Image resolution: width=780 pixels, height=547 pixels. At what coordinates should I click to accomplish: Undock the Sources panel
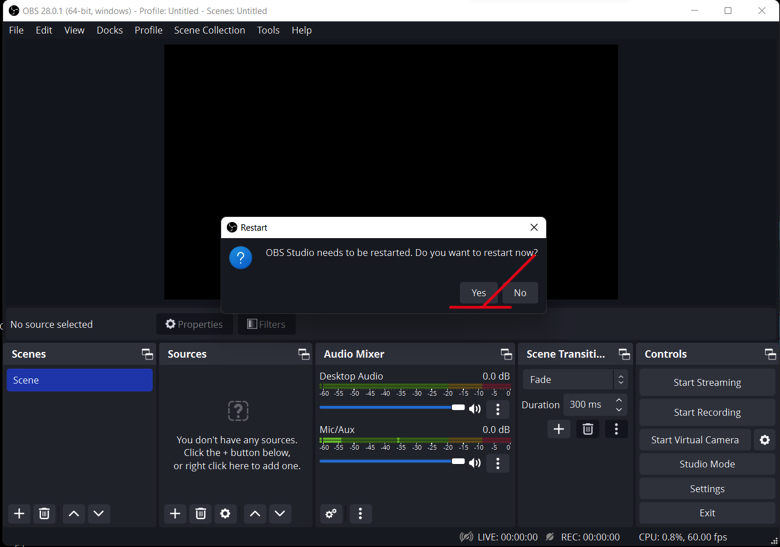303,354
